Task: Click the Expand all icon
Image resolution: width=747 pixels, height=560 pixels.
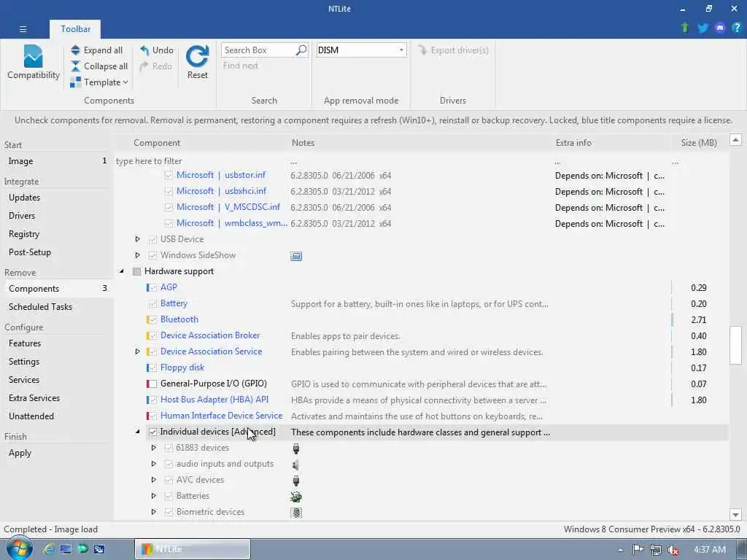Action: click(75, 50)
